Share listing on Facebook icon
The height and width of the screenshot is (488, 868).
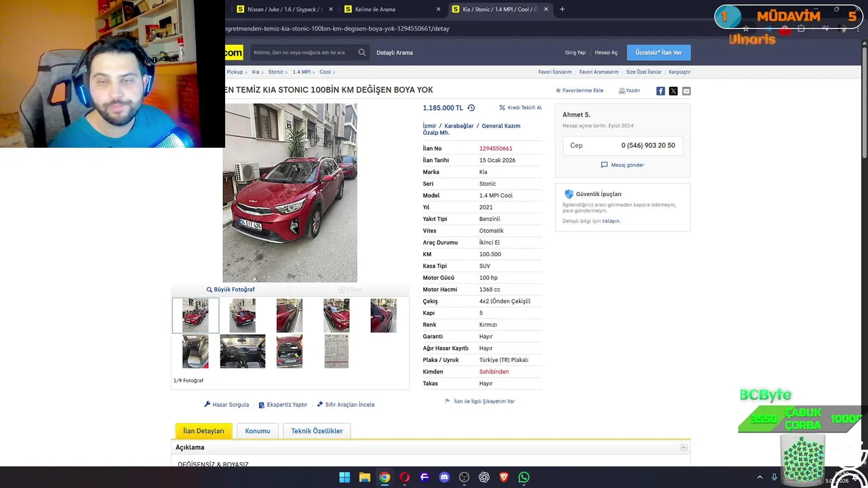[x=660, y=91]
